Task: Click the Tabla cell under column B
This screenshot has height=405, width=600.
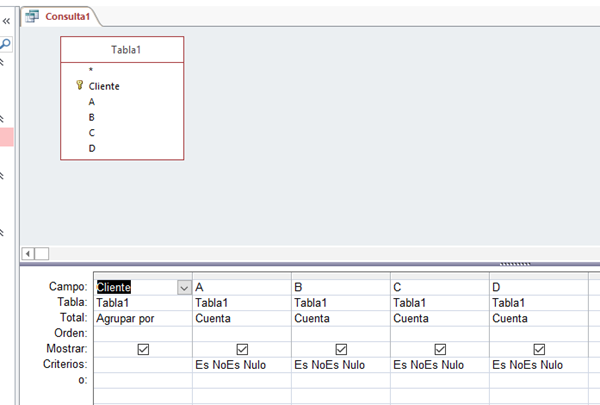Action: point(341,303)
